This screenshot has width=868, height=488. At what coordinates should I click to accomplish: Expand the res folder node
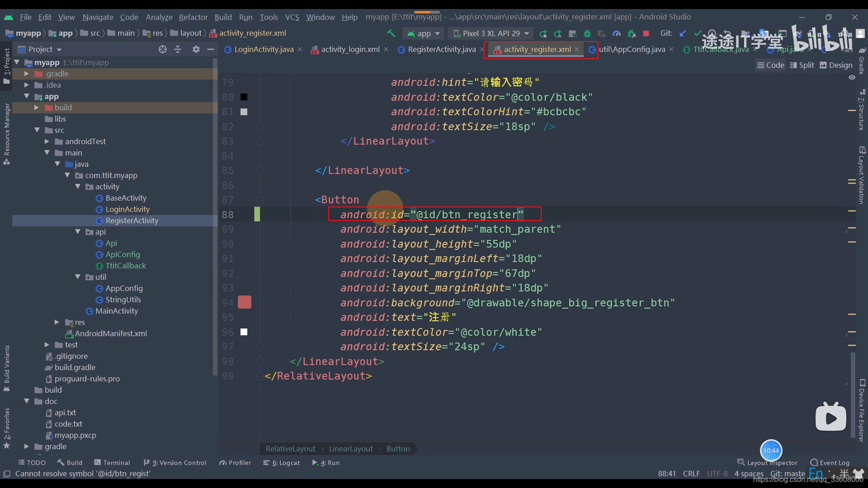pyautogui.click(x=57, y=322)
